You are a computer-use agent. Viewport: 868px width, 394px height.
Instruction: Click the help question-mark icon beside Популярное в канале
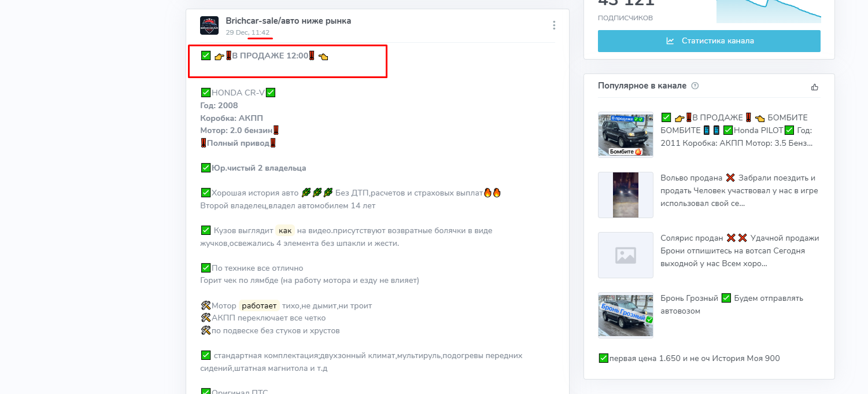(695, 86)
